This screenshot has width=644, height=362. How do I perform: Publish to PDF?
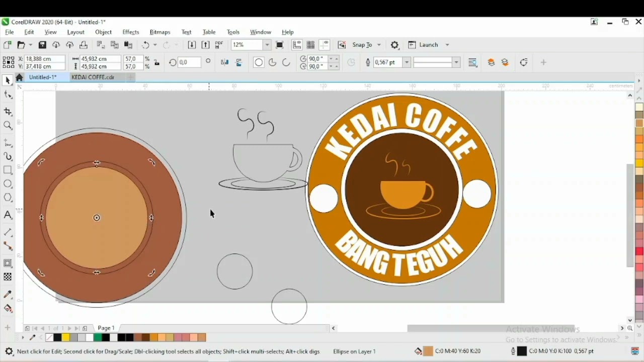click(219, 45)
